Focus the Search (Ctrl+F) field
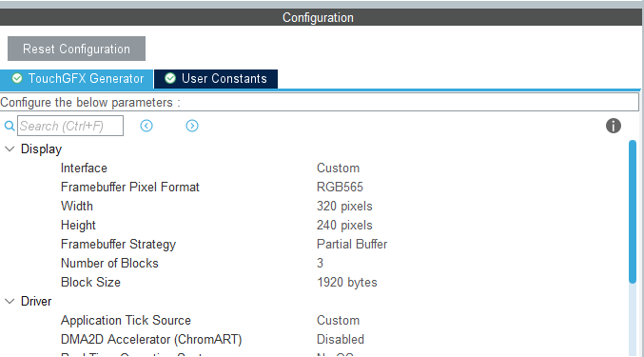Viewport: 644px width, 357px height. (x=70, y=126)
